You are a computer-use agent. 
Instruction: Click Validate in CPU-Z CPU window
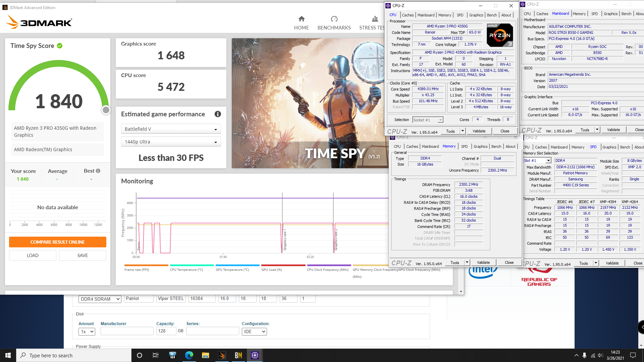coord(479,131)
